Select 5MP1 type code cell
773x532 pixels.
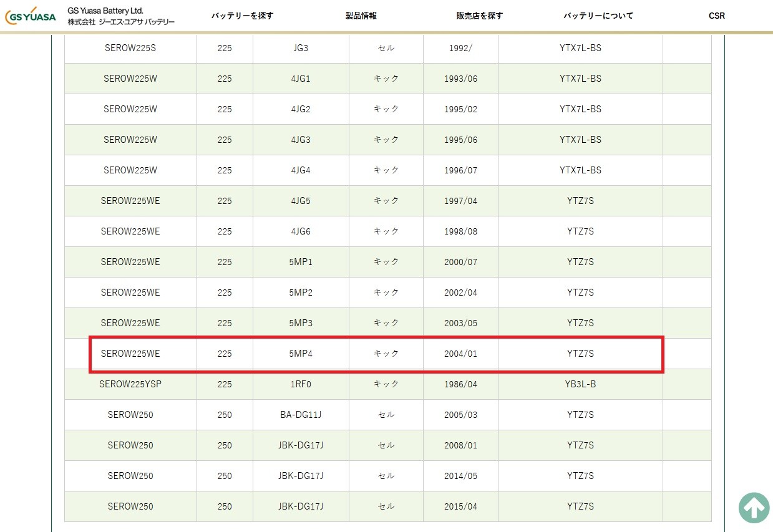tap(301, 262)
